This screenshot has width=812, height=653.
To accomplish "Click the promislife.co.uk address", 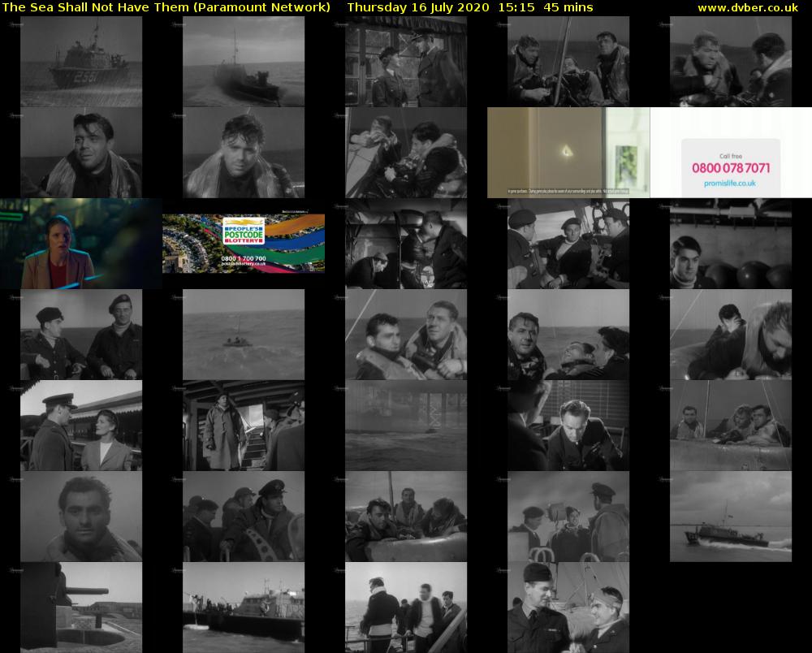I will [x=730, y=184].
